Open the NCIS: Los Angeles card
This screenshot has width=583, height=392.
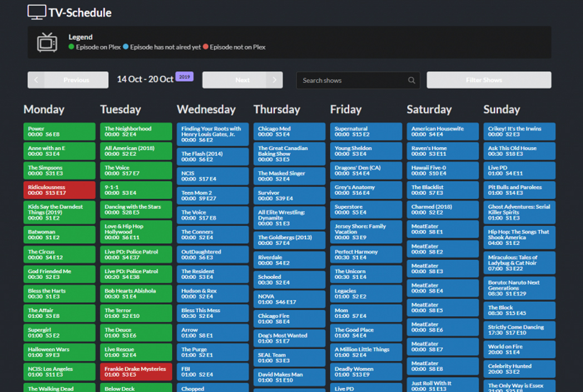click(x=60, y=371)
